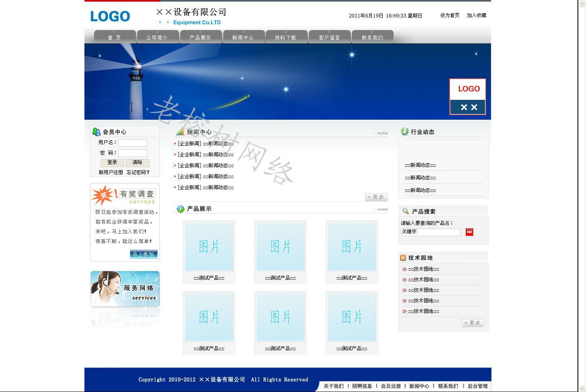The width and height of the screenshot is (586, 392).
Task: Click the 登录 button
Action: (112, 163)
